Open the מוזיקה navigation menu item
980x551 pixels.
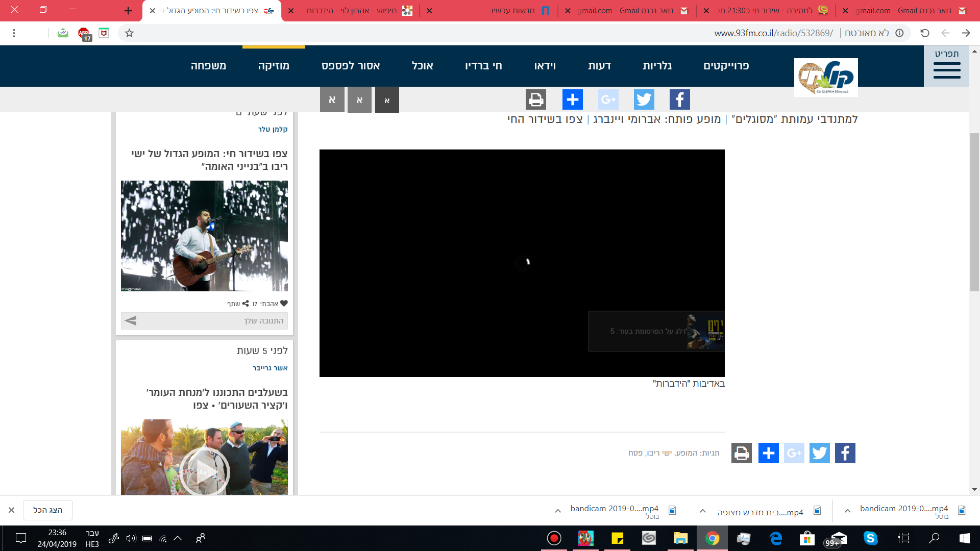[x=274, y=66]
